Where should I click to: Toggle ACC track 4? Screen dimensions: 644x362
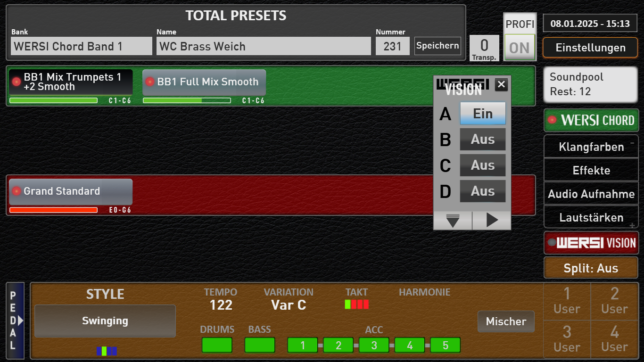410,345
